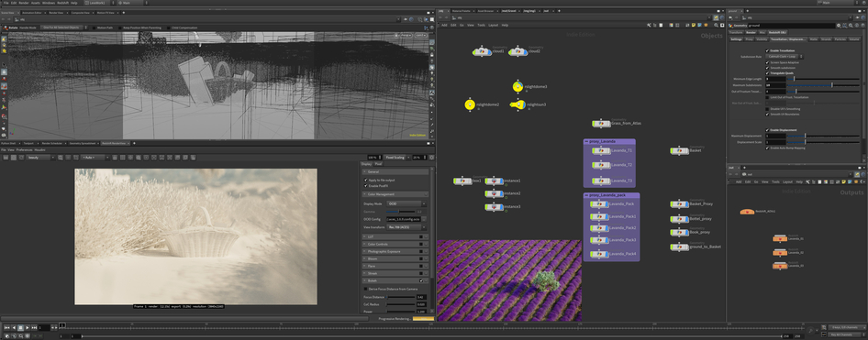Open Preferences menu in Redshift RenderView
The image size is (868, 340).
point(24,149)
